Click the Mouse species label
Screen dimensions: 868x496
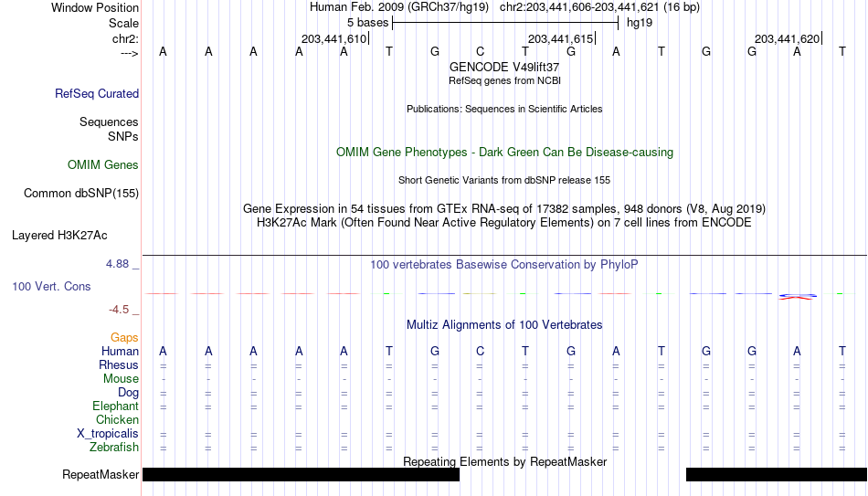[121, 379]
